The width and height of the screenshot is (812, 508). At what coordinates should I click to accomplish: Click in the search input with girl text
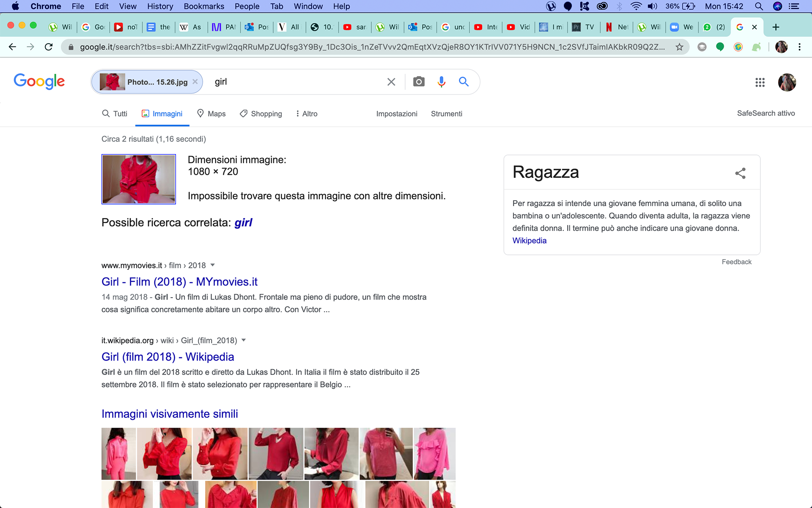[296, 82]
